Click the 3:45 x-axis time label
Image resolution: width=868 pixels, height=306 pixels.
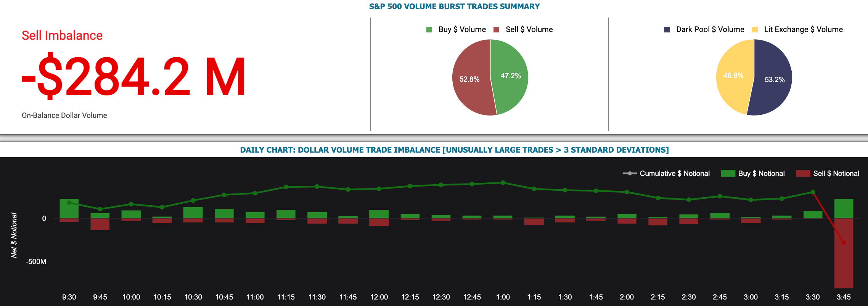pos(844,297)
